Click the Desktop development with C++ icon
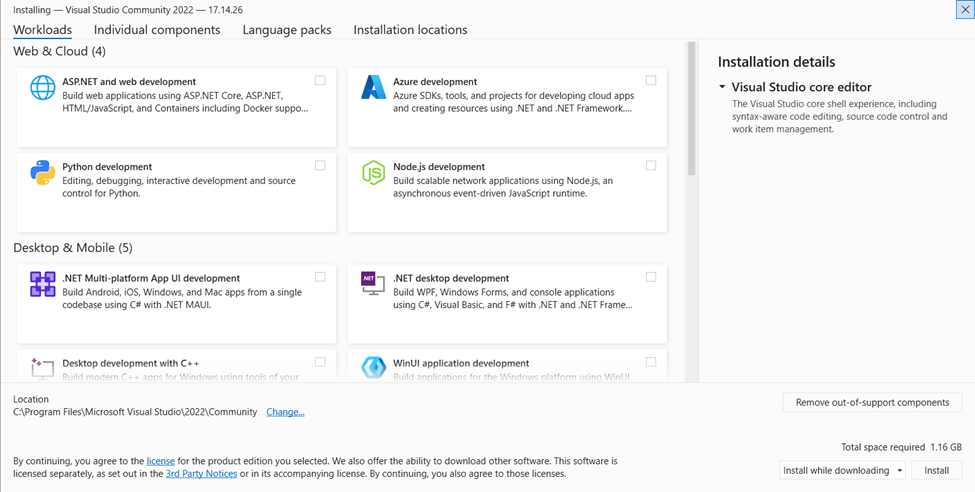Viewport: 975px width, 492px height. coord(43,368)
